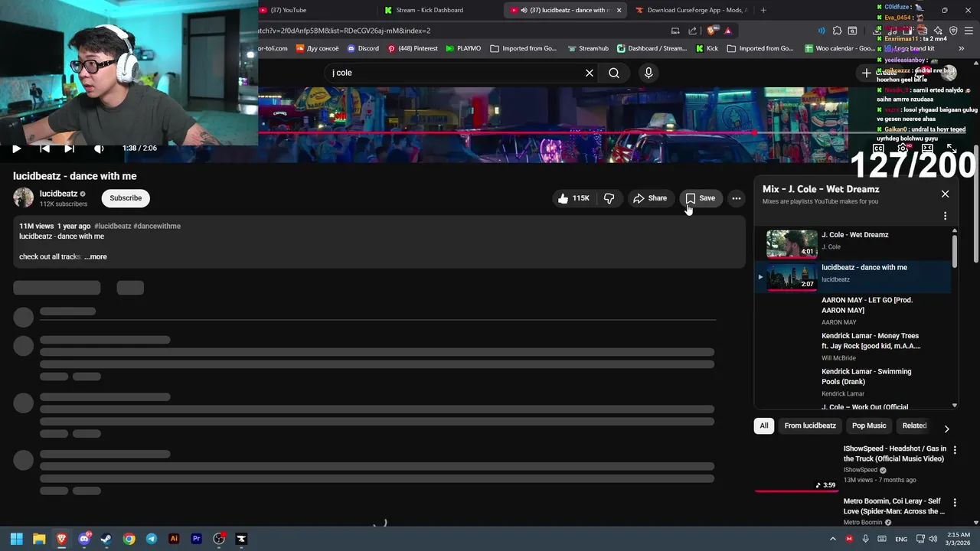Skip to next video in player
This screenshot has height=551, width=980.
[69, 148]
